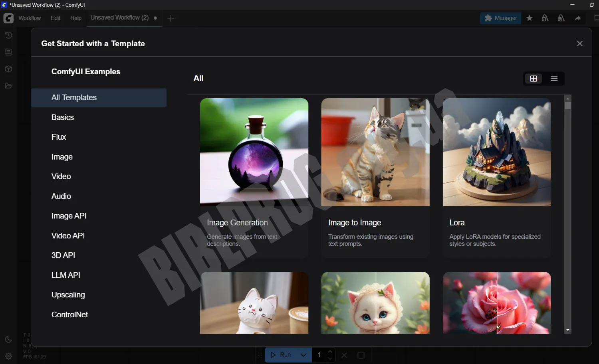Open the Run options dropdown arrow
The width and height of the screenshot is (599, 364).
(303, 355)
